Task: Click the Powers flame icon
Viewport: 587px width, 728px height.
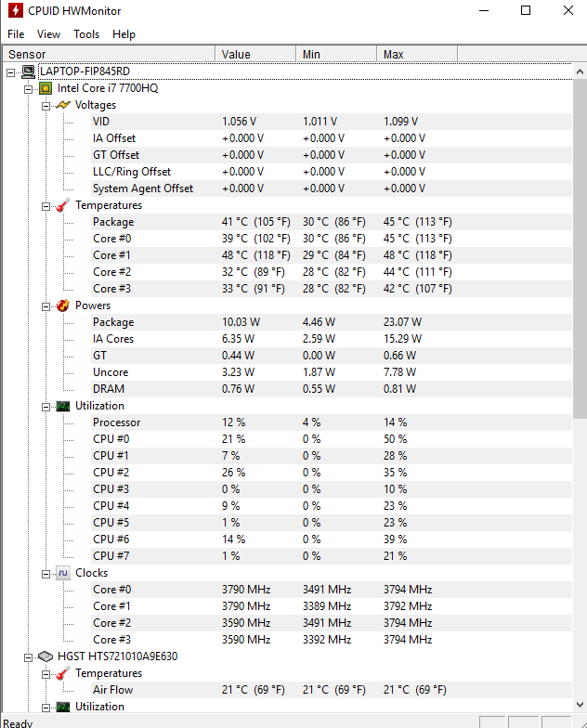Action: point(62,305)
